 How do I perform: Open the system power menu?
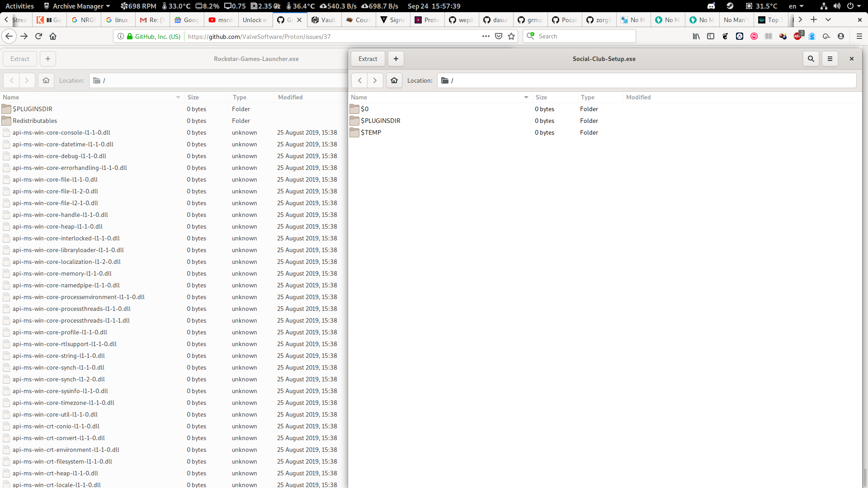(x=854, y=6)
